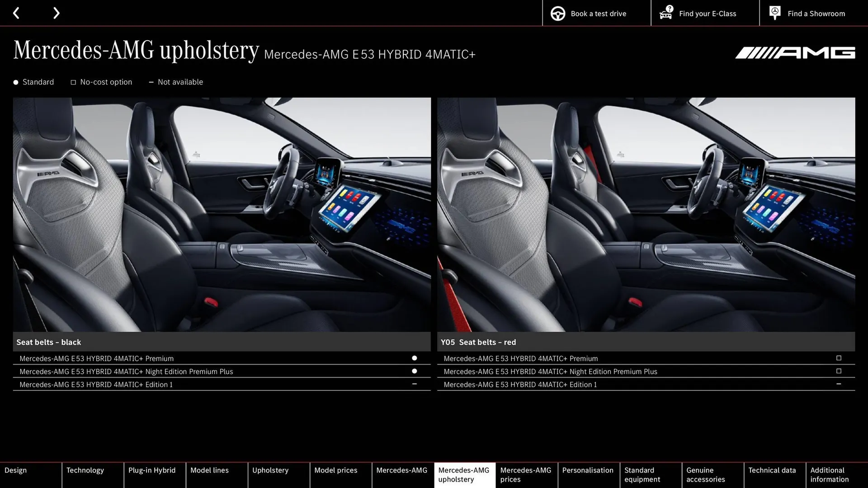Open the Technical data section

coord(773,470)
